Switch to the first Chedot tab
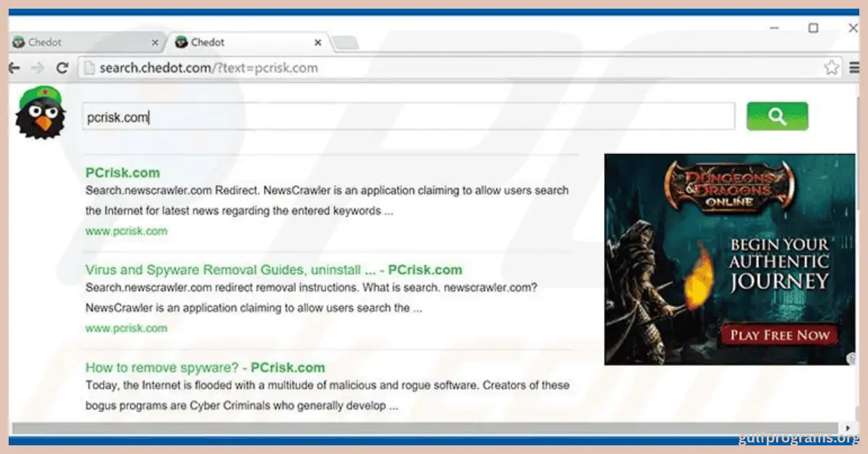868x454 pixels. (x=80, y=43)
